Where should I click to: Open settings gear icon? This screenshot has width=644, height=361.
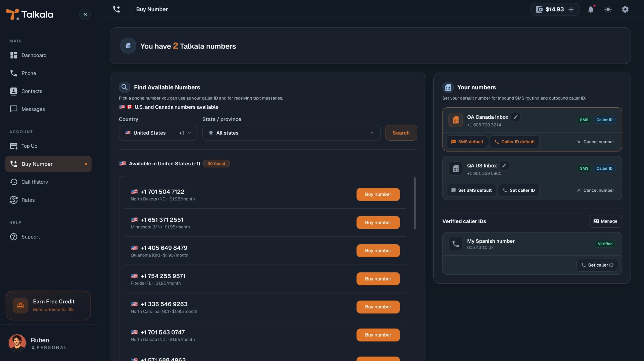pyautogui.click(x=625, y=9)
